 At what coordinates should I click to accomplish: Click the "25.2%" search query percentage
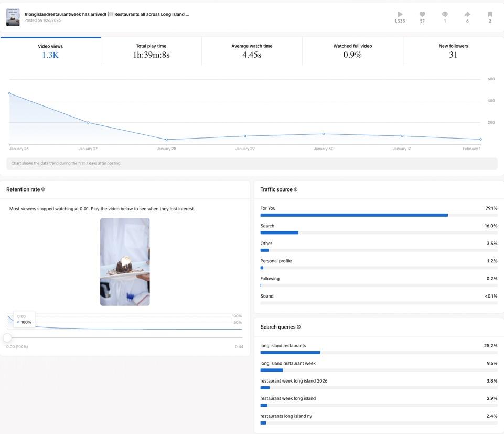(490, 346)
